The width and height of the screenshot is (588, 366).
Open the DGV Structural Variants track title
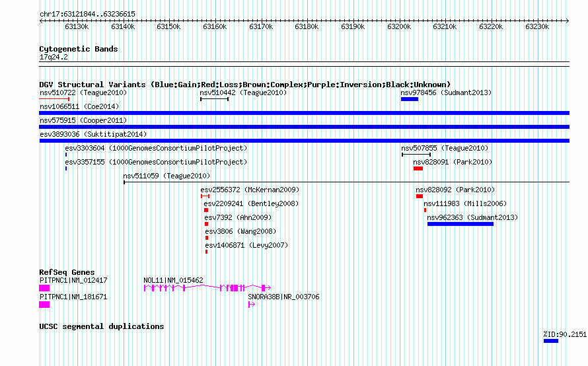click(x=245, y=85)
